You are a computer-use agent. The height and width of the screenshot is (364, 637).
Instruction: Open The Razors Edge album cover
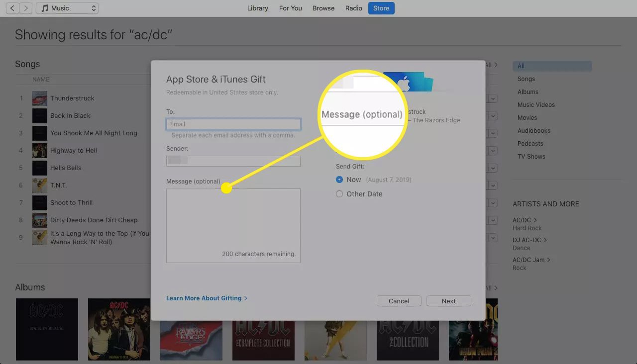coord(191,340)
